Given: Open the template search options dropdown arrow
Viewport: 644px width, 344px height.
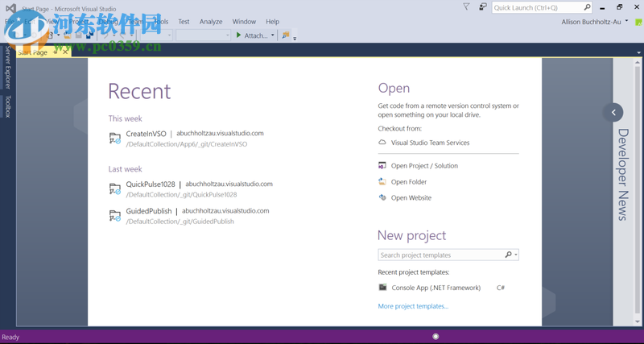Looking at the screenshot, I should (x=516, y=255).
